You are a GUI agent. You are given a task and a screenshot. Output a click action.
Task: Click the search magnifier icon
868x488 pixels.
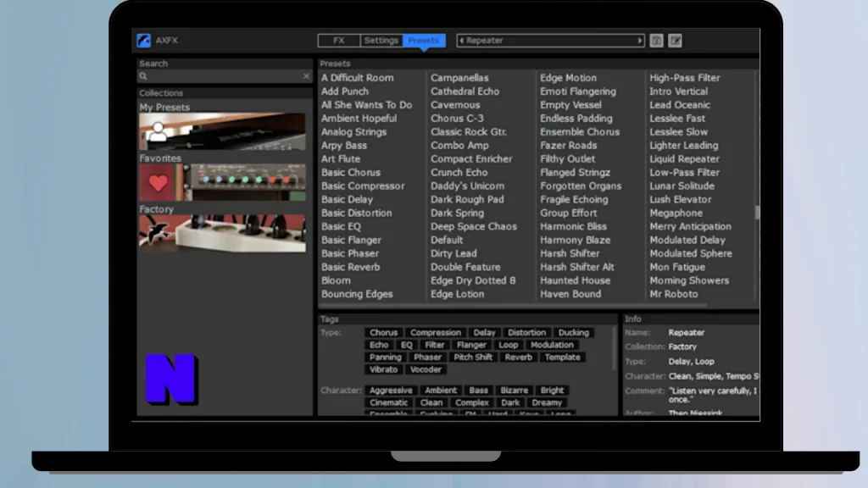click(143, 76)
